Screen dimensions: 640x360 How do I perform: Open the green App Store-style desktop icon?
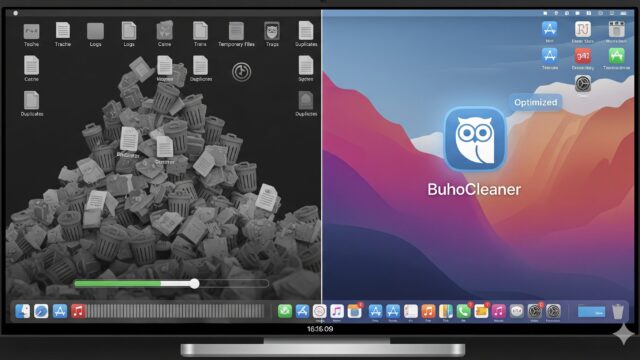(x=616, y=56)
